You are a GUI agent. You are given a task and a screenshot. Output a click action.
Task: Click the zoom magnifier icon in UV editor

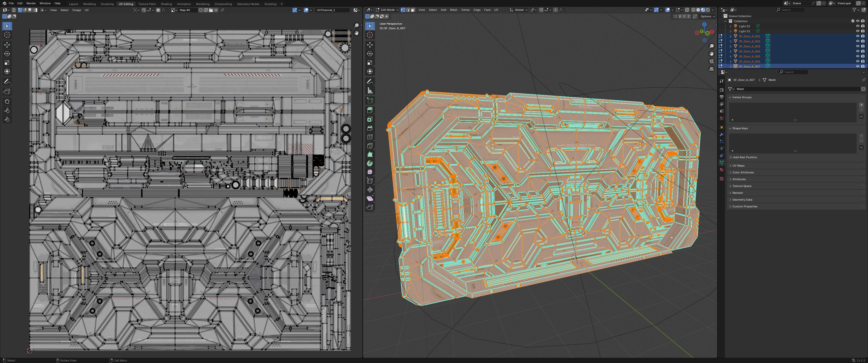[357, 26]
